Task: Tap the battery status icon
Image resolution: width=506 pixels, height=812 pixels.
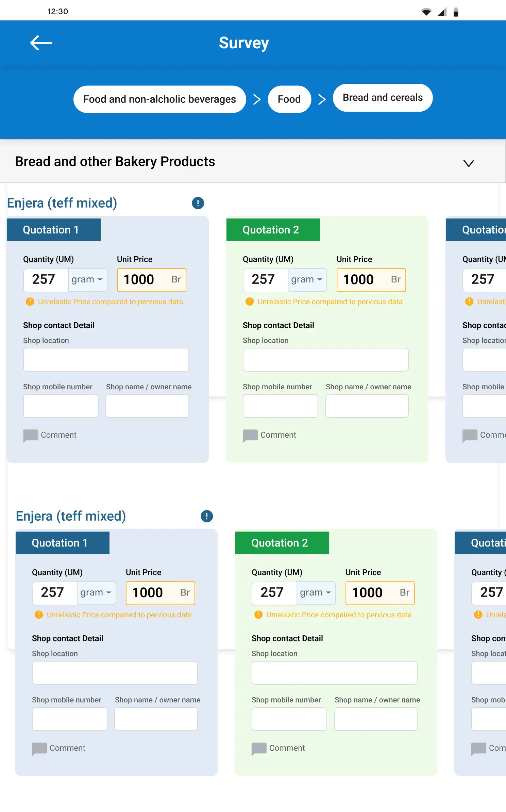Action: pyautogui.click(x=456, y=12)
